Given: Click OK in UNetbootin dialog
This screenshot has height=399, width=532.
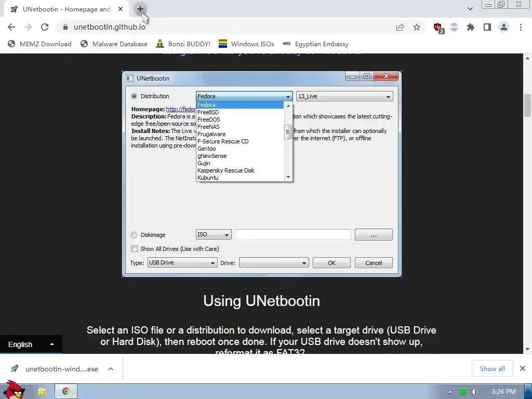Looking at the screenshot, I should (x=331, y=262).
